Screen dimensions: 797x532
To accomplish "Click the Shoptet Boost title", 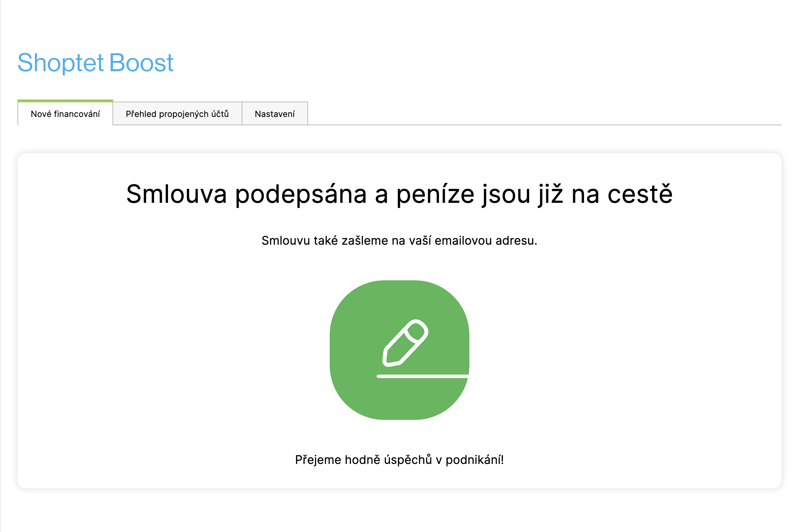I will click(95, 63).
